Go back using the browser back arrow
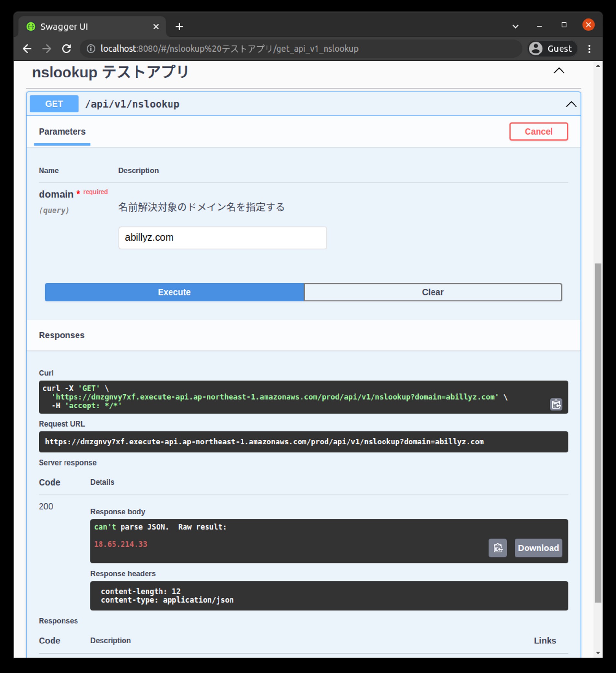 (27, 49)
